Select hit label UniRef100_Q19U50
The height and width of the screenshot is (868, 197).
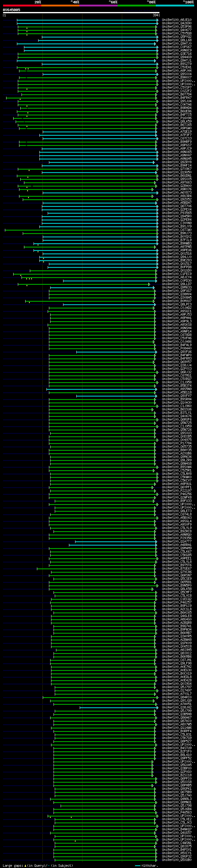tap(177, 172)
